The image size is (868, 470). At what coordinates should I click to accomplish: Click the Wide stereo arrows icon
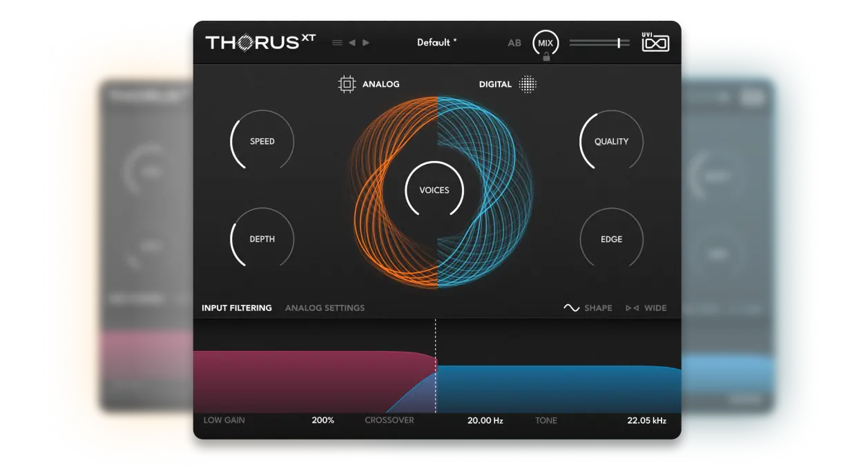[632, 308]
